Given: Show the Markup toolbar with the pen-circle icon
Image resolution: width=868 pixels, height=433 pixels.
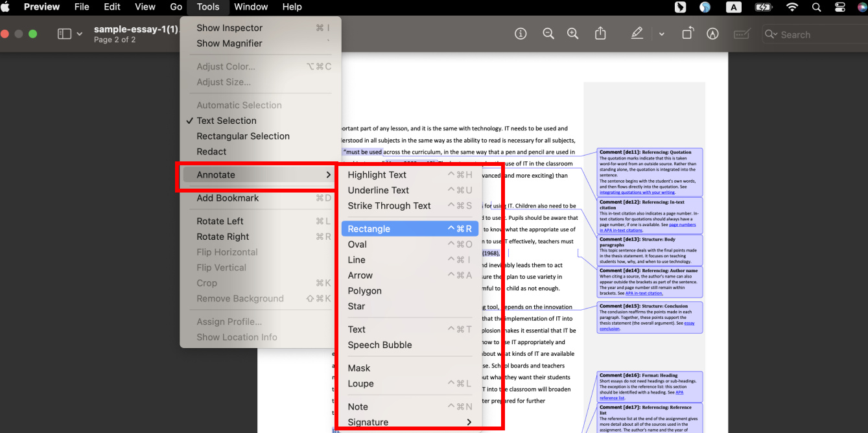Looking at the screenshot, I should (x=712, y=34).
